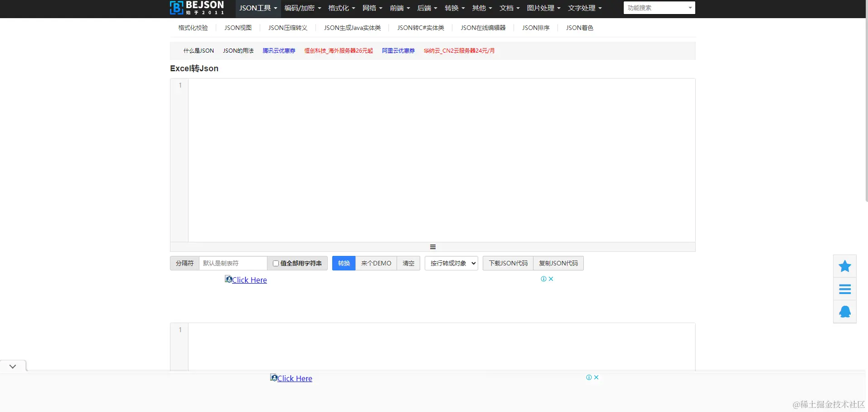Screen dimensions: 868x412
Task: Open the 阿里云优惠券 link
Action: click(398, 51)
